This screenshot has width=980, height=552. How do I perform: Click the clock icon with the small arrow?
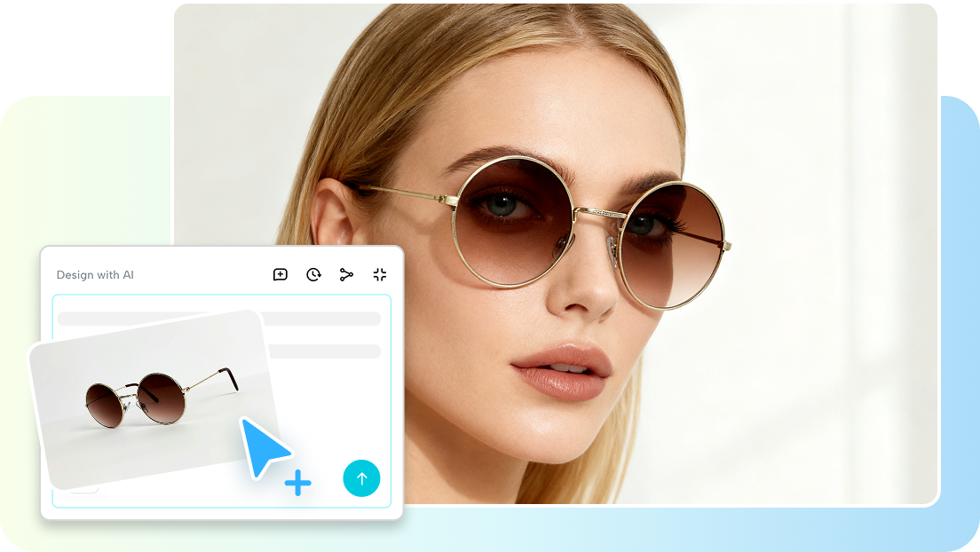pyautogui.click(x=312, y=274)
